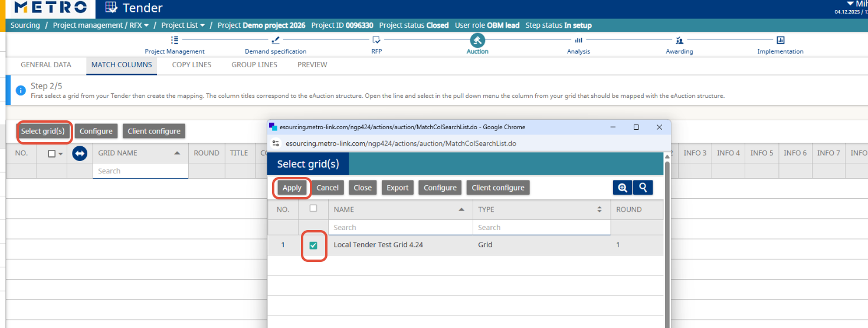868x328 pixels.
Task: Open the checkbox dropdown arrow in main grid
Action: pyautogui.click(x=60, y=154)
